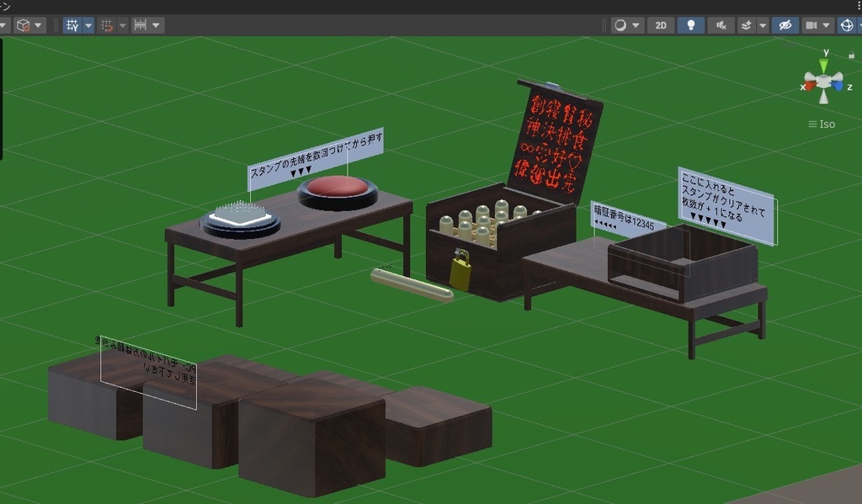The height and width of the screenshot is (504, 862).
Task: Toggle hidden objects visibility eye icon
Action: tap(785, 25)
